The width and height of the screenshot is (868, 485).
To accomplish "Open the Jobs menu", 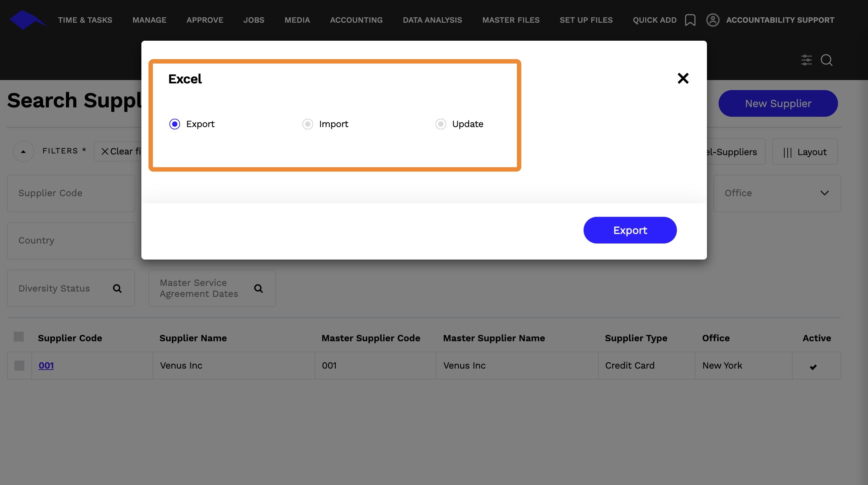I will (254, 20).
